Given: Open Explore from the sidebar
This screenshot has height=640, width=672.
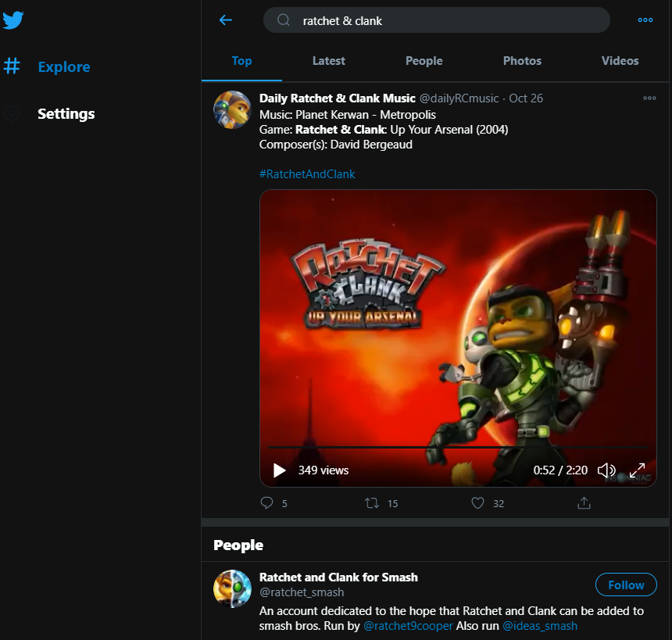Looking at the screenshot, I should click(x=63, y=67).
